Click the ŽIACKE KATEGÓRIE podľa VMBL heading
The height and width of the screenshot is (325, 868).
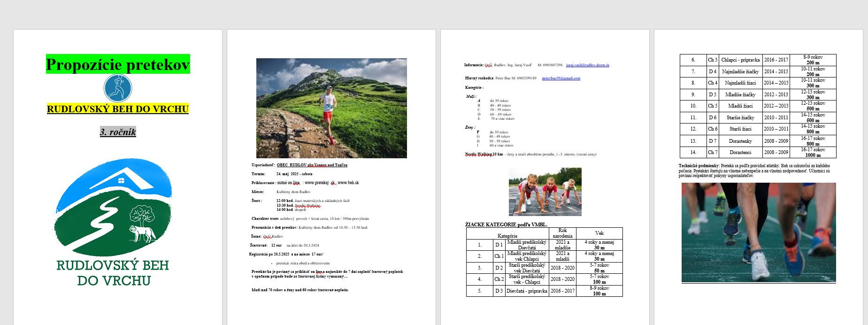[x=506, y=225]
